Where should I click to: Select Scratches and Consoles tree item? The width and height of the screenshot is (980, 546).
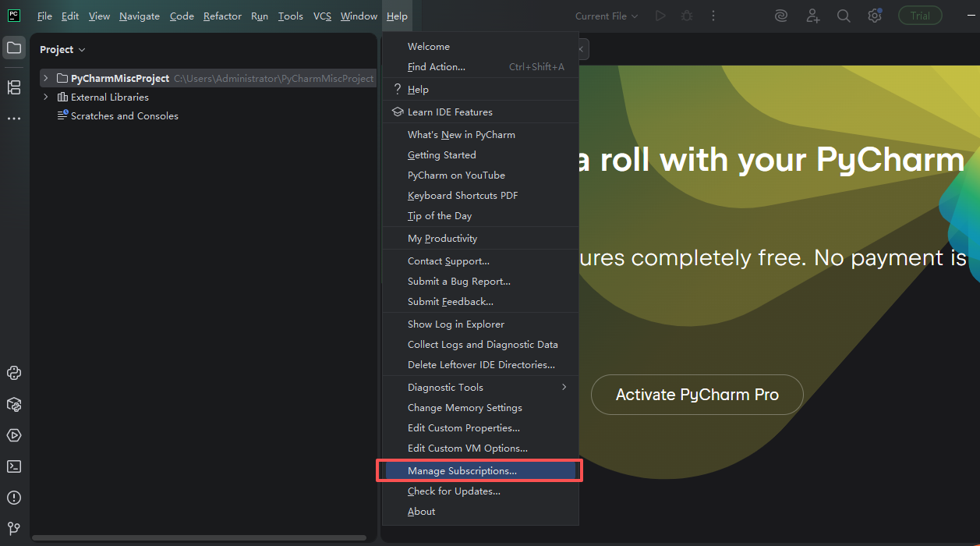125,116
